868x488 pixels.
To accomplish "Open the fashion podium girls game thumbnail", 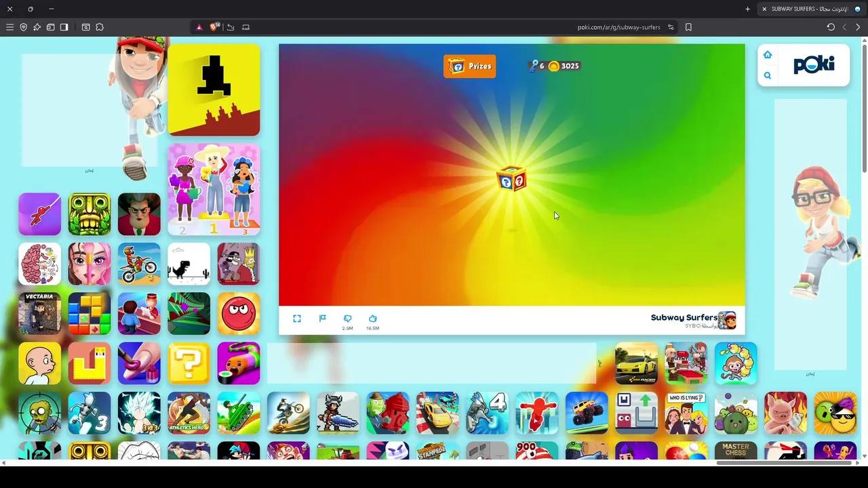I will point(214,189).
